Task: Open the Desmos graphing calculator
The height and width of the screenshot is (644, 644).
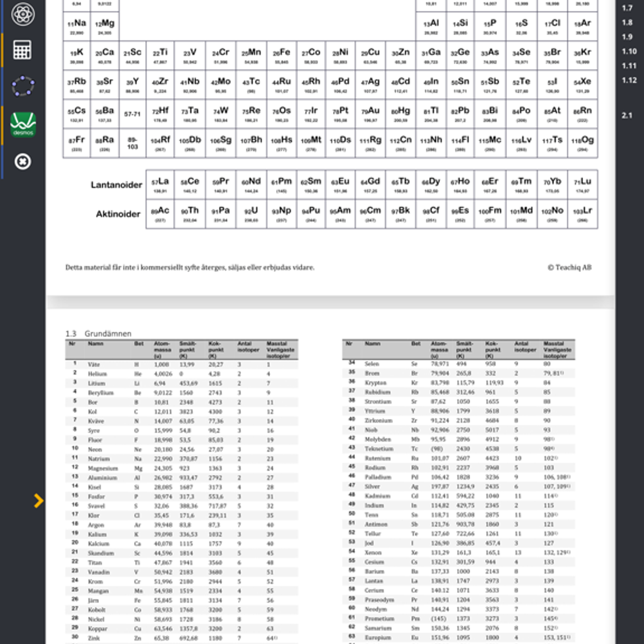Action: click(23, 124)
